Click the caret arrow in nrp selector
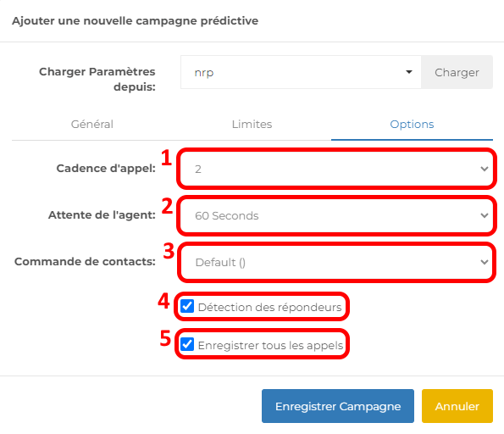Screen dimensions: 504x434 click(x=409, y=72)
